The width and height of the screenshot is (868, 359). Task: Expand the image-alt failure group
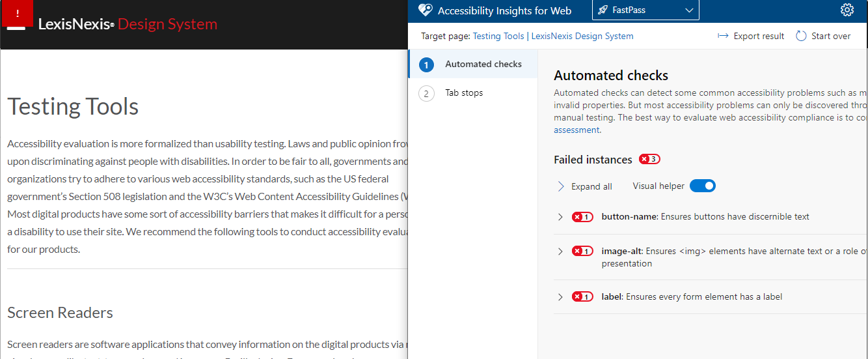(x=560, y=251)
